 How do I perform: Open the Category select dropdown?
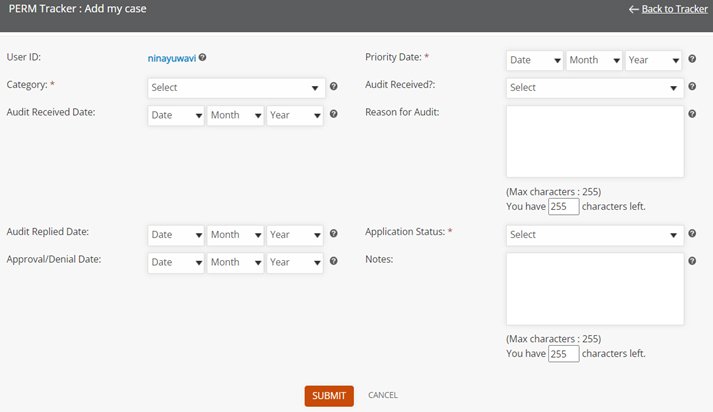tap(235, 88)
